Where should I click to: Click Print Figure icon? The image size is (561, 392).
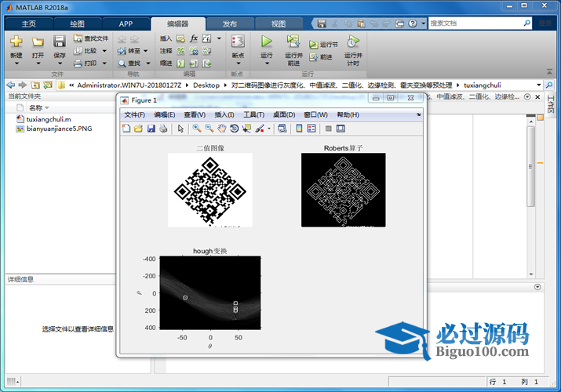click(x=163, y=129)
